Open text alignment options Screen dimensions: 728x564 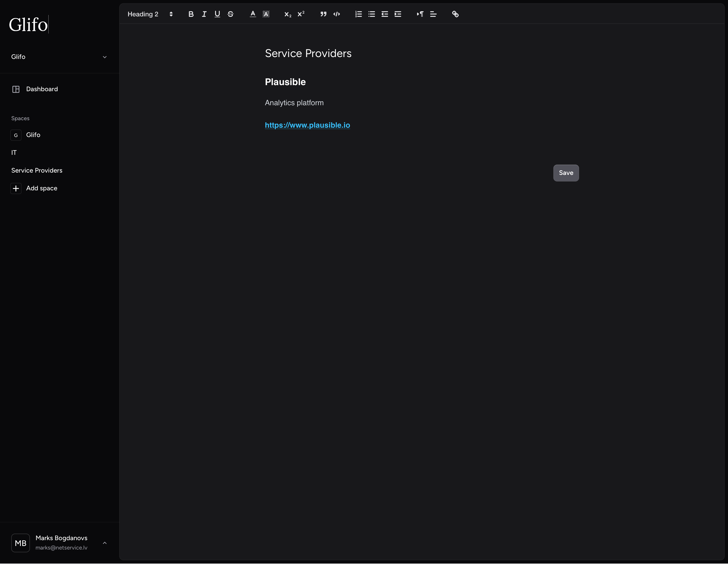433,14
